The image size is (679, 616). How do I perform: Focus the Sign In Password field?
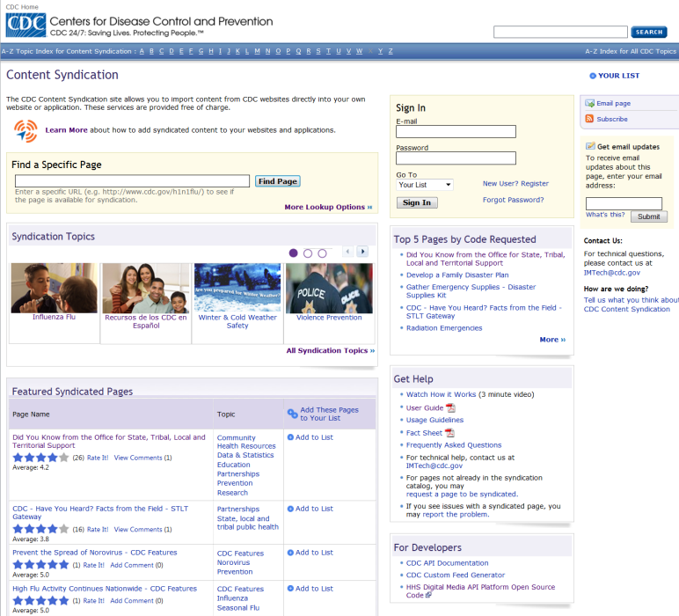456,158
